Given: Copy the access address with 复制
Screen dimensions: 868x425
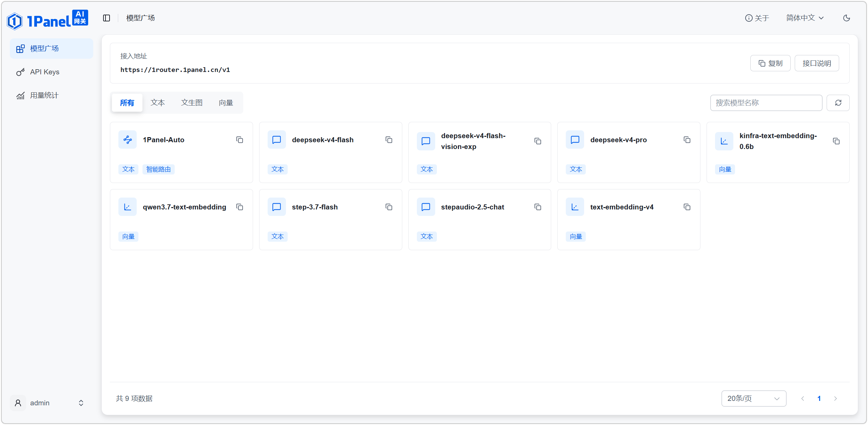Looking at the screenshot, I should [770, 63].
